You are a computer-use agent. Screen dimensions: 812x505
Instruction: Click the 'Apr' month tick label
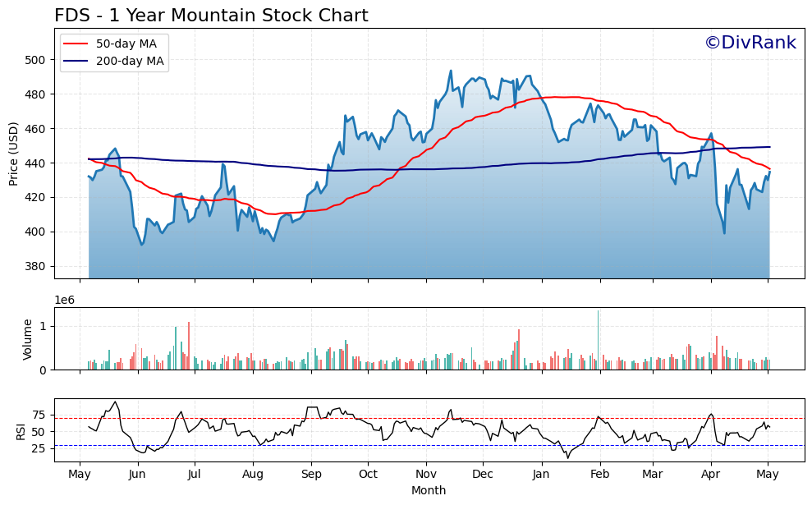tap(710, 475)
